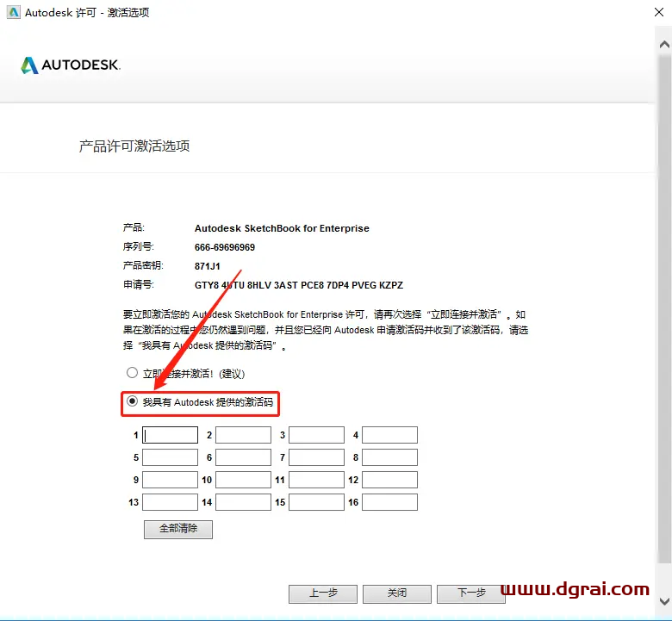Viewport: 672px width, 621px height.
Task: Click activation code field 8
Action: (390, 457)
